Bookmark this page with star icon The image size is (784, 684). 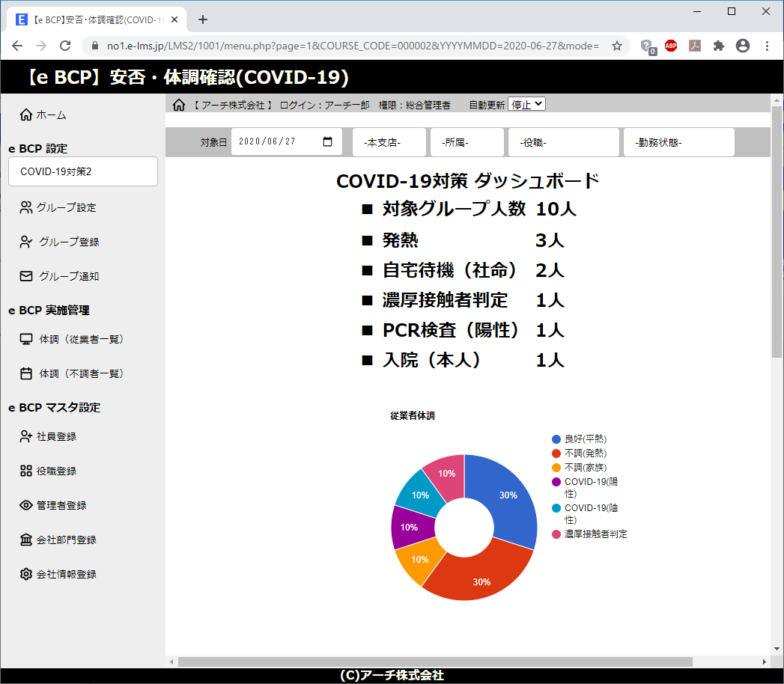pyautogui.click(x=616, y=46)
